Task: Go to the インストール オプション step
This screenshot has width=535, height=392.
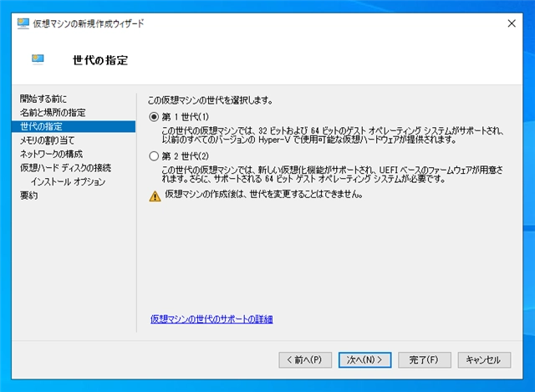Action: pos(68,181)
